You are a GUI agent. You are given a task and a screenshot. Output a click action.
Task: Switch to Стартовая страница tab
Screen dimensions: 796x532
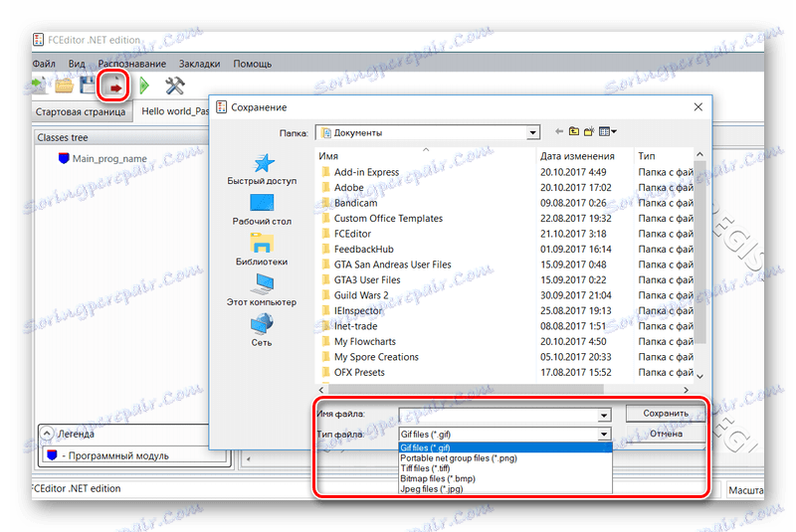[x=81, y=111]
